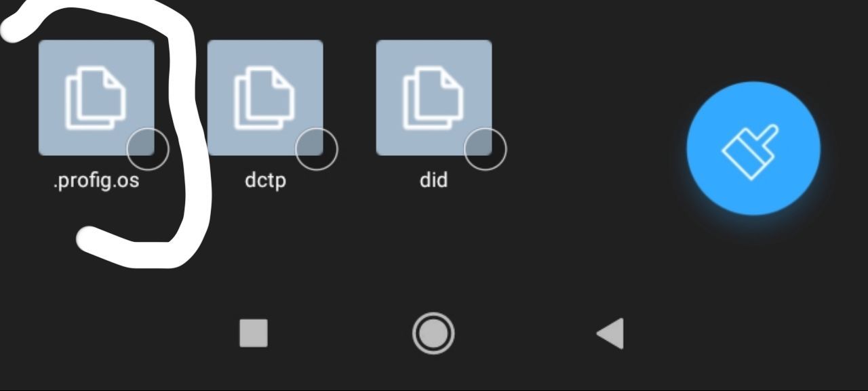Click the "dctp" file name label
The width and height of the screenshot is (868, 391).
point(265,182)
